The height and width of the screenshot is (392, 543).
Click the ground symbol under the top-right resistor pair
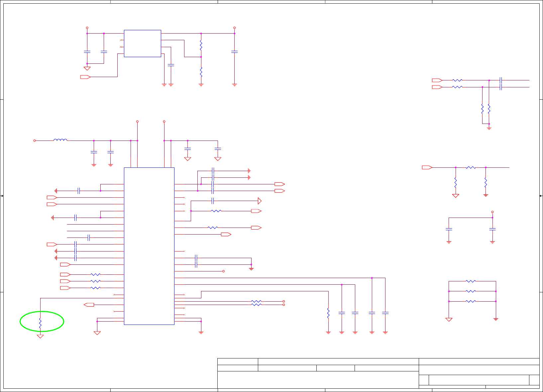pyautogui.click(x=489, y=128)
